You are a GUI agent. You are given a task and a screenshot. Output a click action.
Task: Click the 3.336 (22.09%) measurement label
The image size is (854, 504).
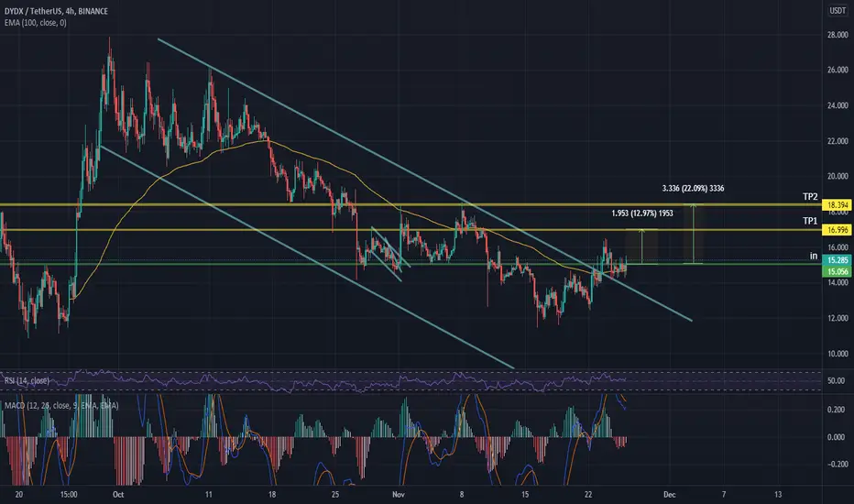tap(693, 189)
